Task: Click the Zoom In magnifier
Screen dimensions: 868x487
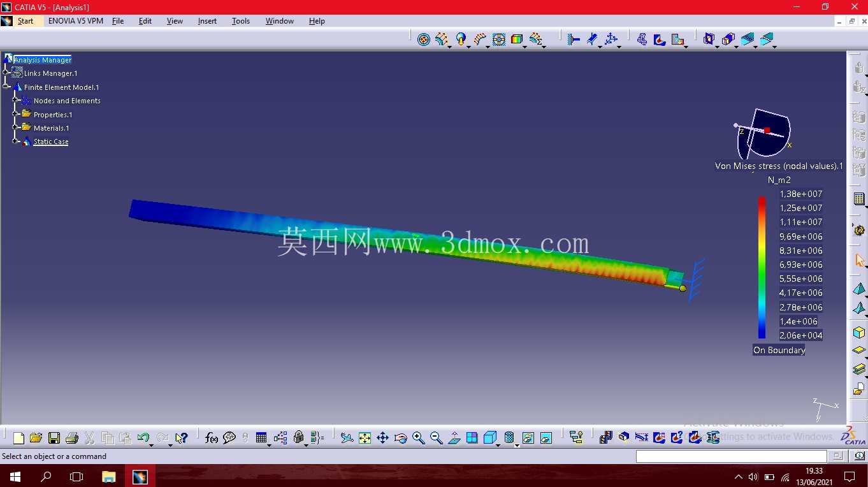Action: pos(418,438)
